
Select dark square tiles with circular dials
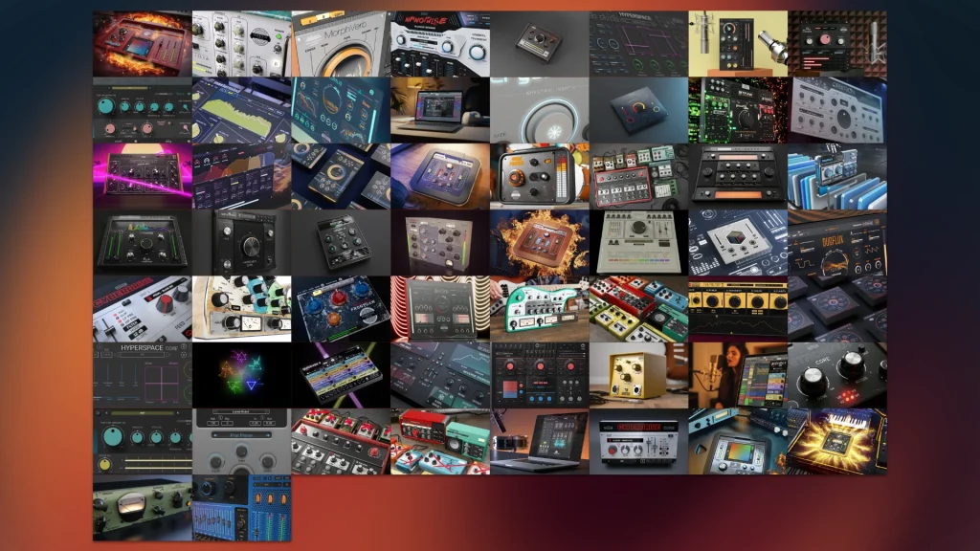(837, 309)
